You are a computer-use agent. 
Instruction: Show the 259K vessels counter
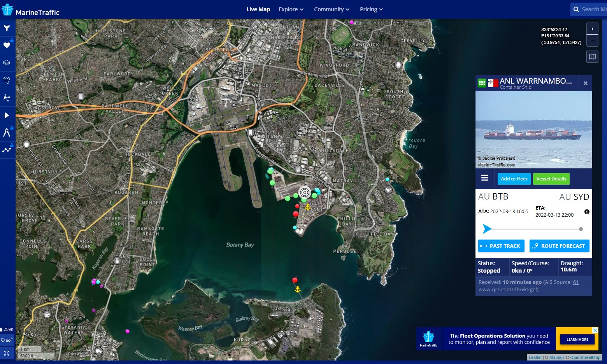(7, 329)
